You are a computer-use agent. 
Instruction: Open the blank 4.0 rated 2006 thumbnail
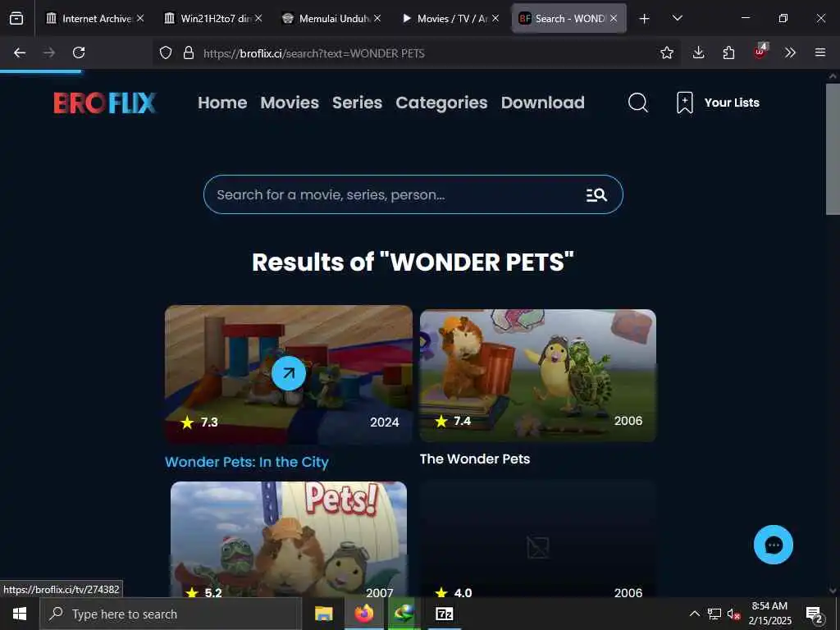pos(538,539)
